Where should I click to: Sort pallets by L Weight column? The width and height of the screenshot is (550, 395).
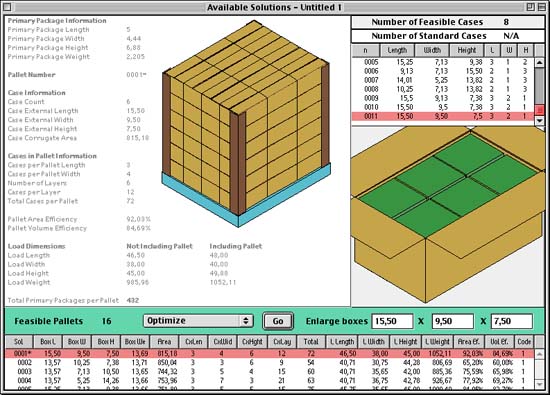click(437, 341)
